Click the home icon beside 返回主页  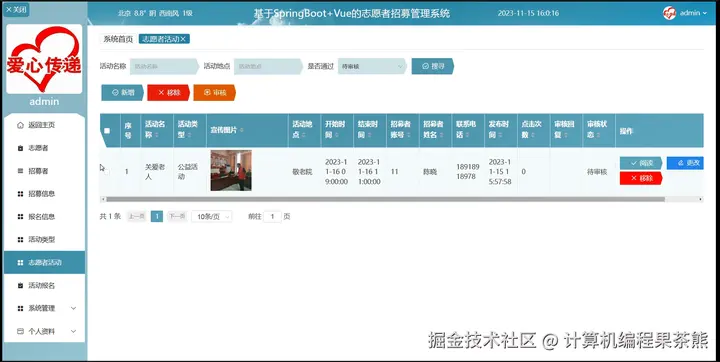(20, 125)
